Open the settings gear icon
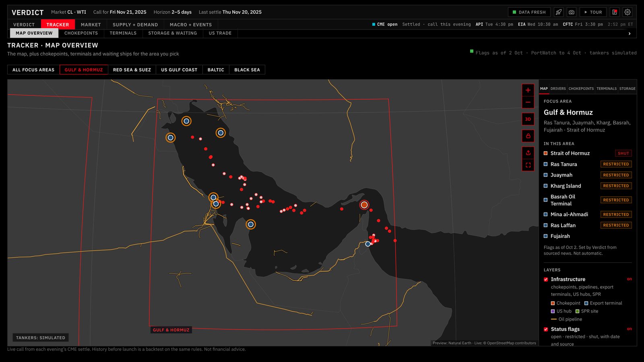The height and width of the screenshot is (362, 644). [x=627, y=12]
